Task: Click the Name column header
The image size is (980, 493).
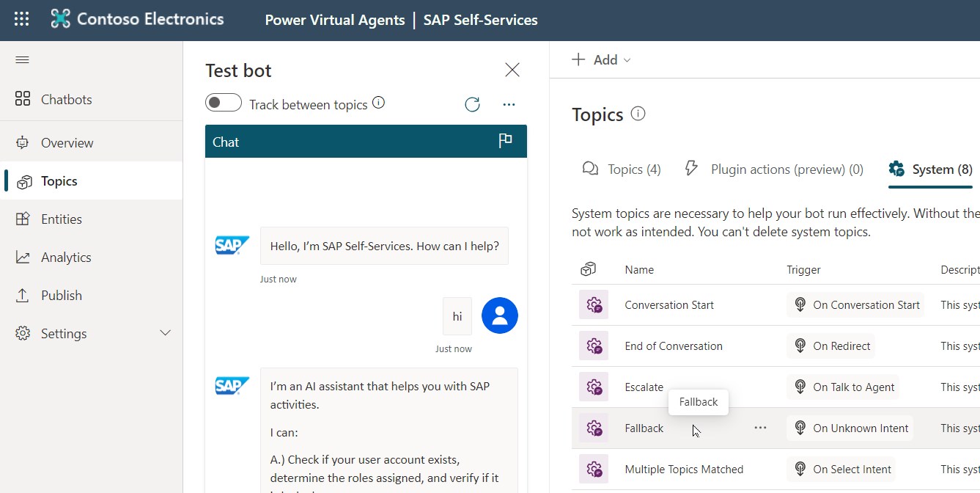Action: pyautogui.click(x=639, y=270)
